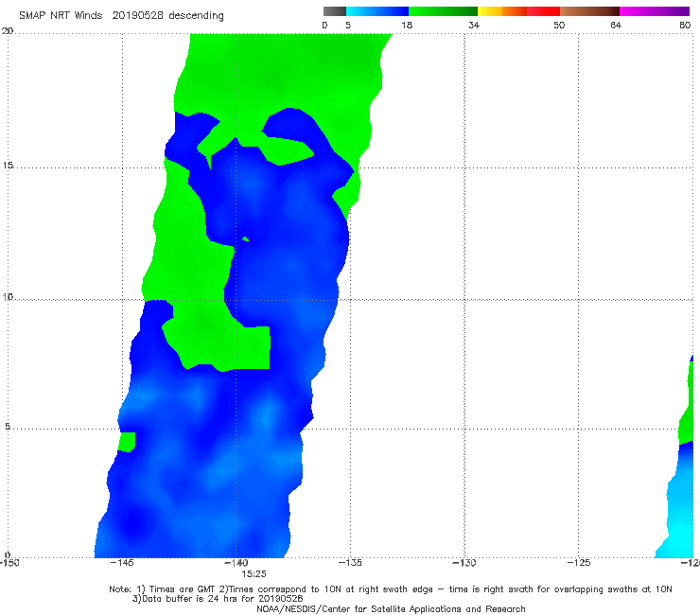Click the word 'descending' in the title

[196, 16]
